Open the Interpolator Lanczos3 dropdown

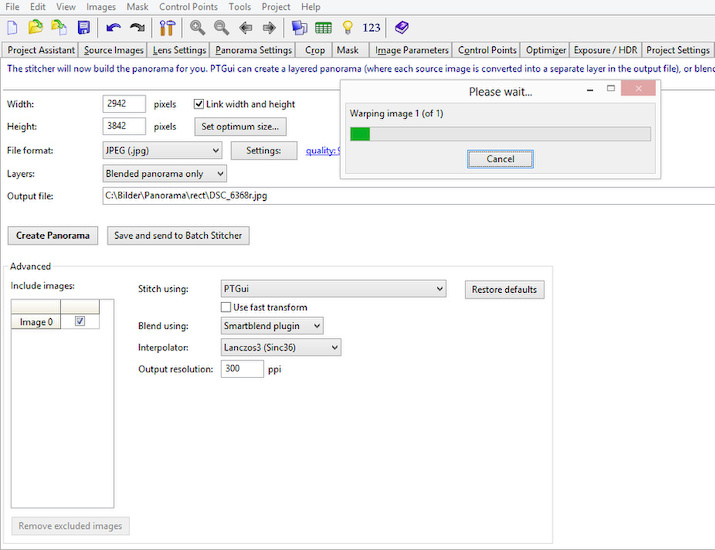tap(280, 347)
